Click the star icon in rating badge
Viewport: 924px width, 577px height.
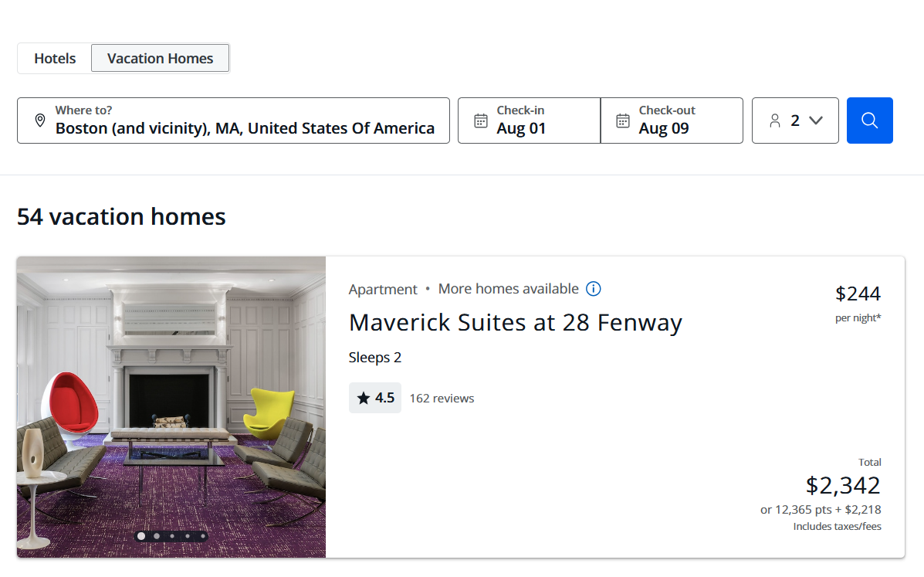[363, 399]
